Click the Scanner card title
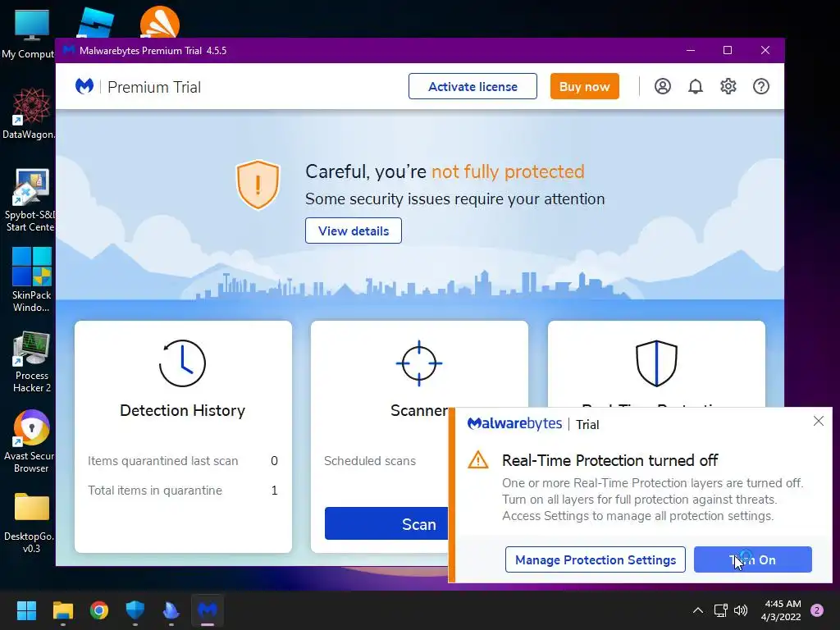The width and height of the screenshot is (840, 630). point(419,410)
